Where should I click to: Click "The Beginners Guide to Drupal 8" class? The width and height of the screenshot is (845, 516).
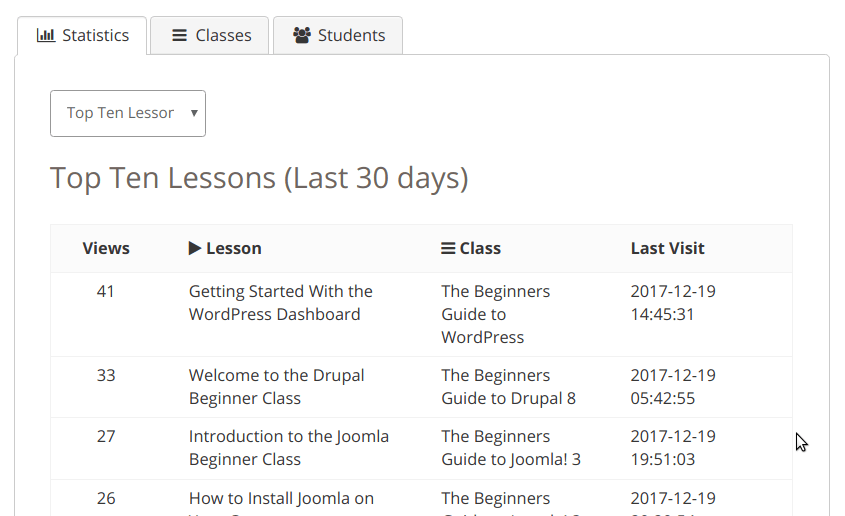pos(508,387)
